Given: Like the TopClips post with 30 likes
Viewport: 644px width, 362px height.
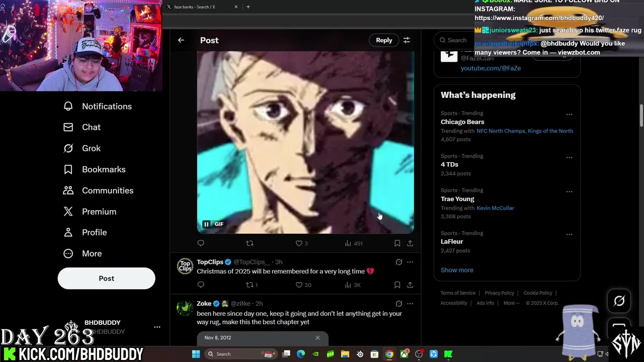Looking at the screenshot, I should 303,285.
